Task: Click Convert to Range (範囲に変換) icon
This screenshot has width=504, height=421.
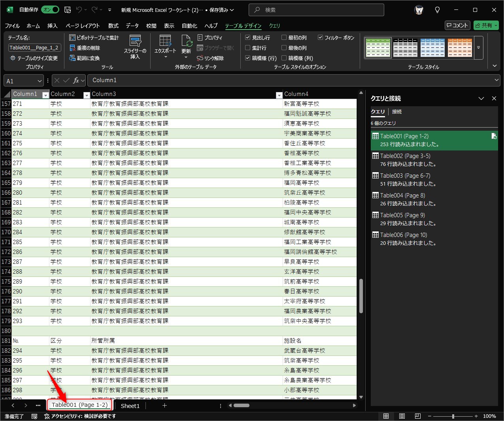Action: [72, 58]
